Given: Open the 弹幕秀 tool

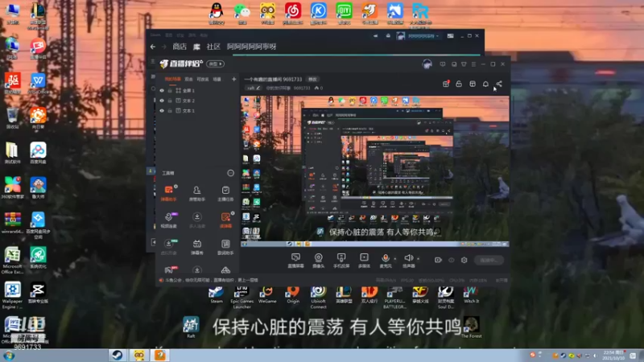Looking at the screenshot, I should pyautogui.click(x=196, y=247).
